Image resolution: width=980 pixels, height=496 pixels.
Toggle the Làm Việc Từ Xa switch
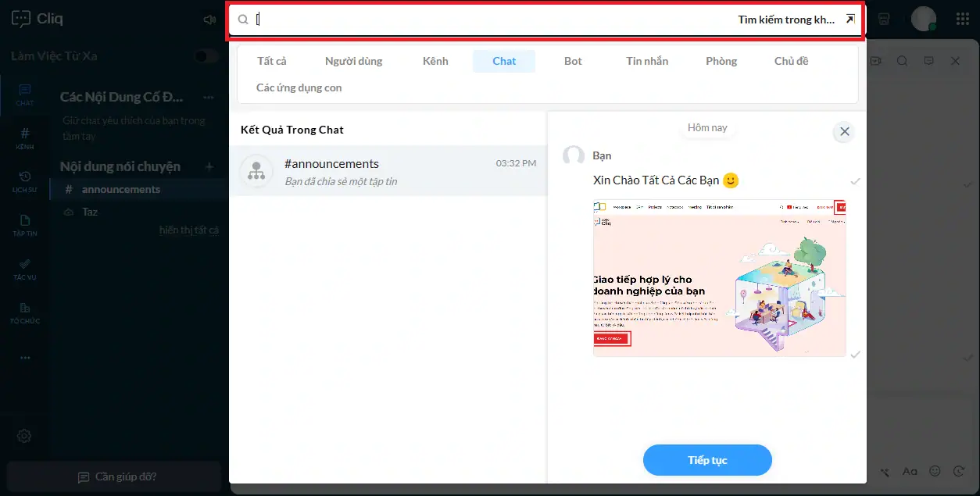[205, 55]
